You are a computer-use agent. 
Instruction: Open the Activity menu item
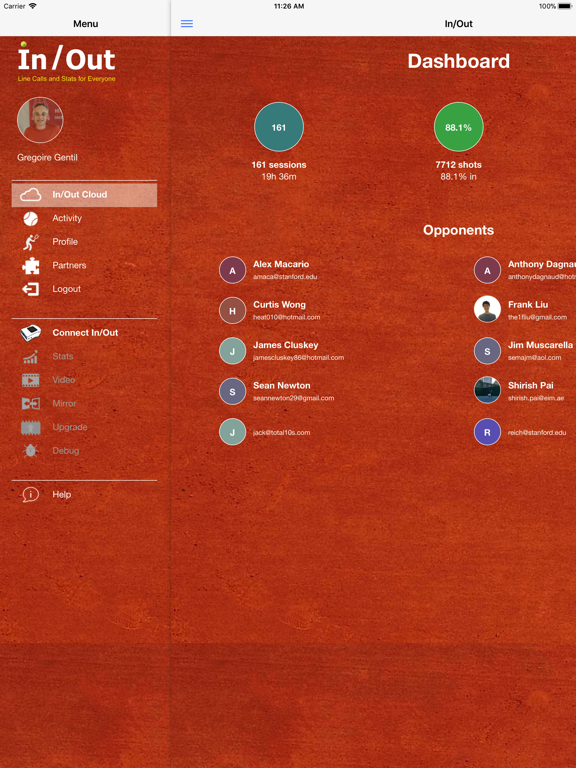tap(84, 218)
